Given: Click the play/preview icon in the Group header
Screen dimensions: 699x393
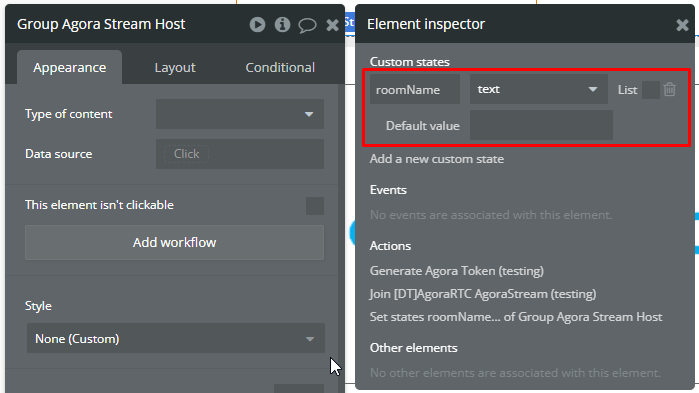Looking at the screenshot, I should 257,25.
